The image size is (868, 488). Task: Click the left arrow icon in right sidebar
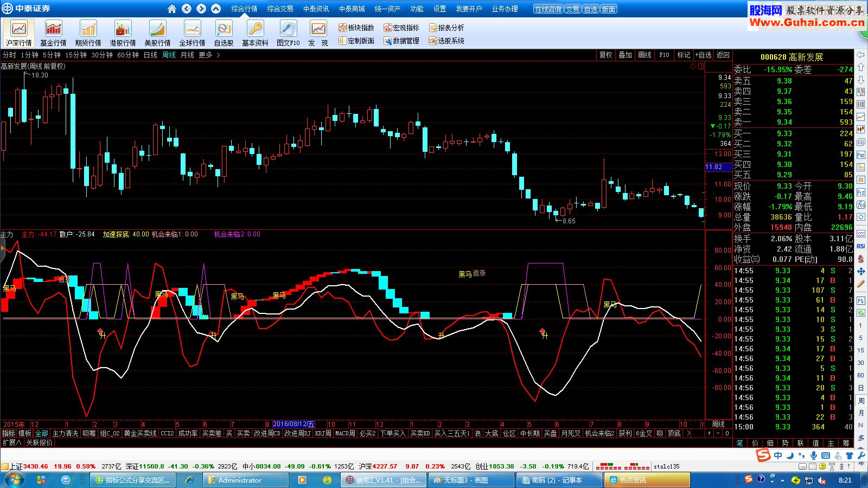point(861,55)
